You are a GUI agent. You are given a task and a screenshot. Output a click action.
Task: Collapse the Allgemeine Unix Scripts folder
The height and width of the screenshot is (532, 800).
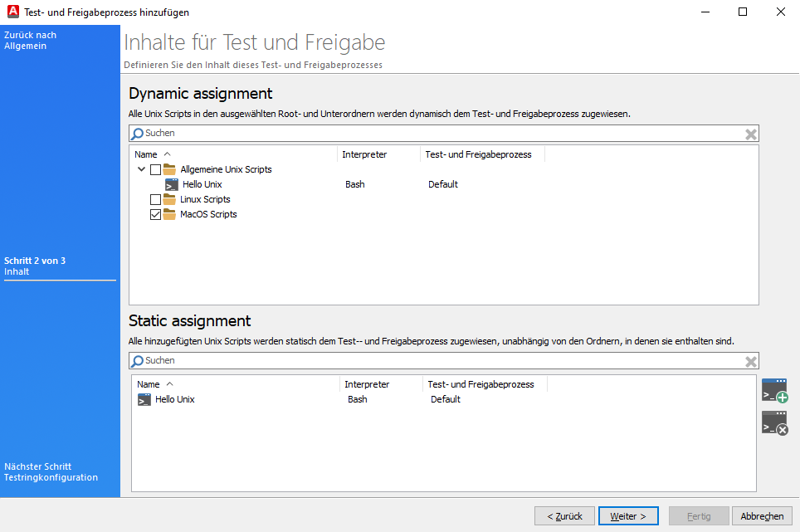[141, 169]
